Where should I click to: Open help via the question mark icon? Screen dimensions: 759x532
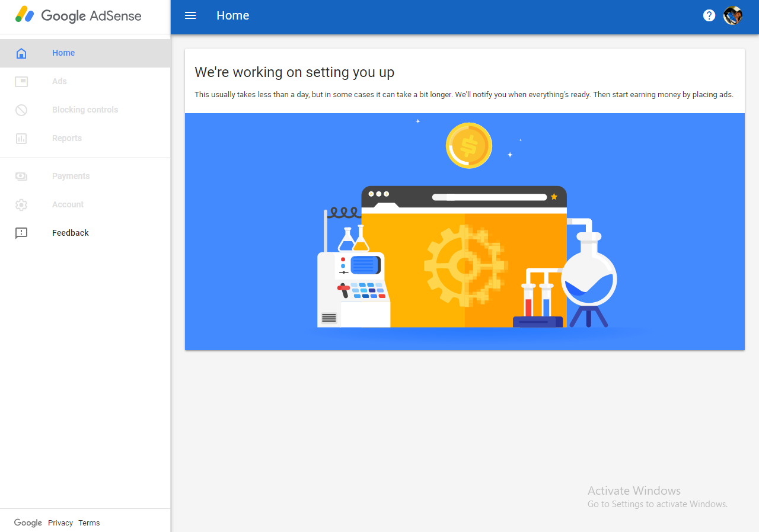tap(709, 15)
